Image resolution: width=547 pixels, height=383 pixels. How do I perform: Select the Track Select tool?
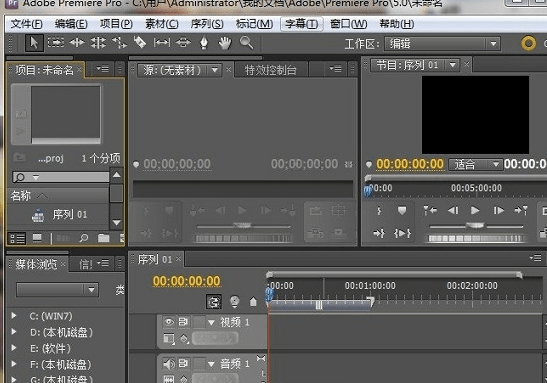(56, 43)
